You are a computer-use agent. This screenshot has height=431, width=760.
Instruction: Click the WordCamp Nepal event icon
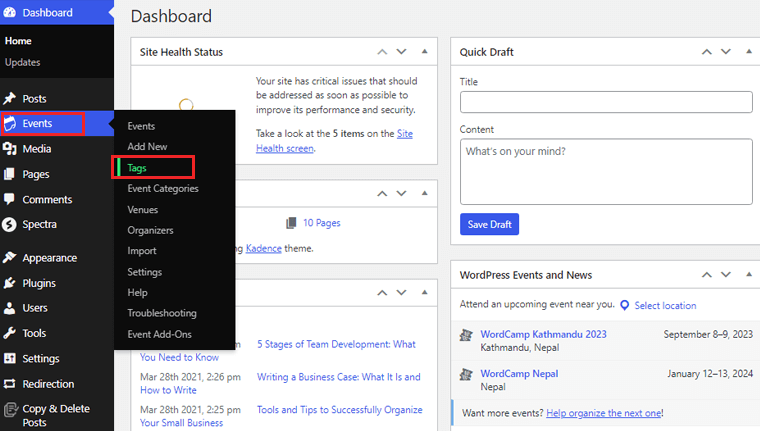[466, 374]
